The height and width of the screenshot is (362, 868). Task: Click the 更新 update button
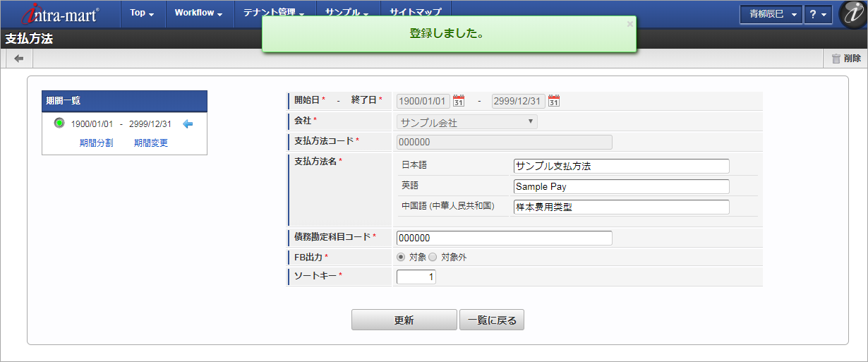click(x=404, y=320)
